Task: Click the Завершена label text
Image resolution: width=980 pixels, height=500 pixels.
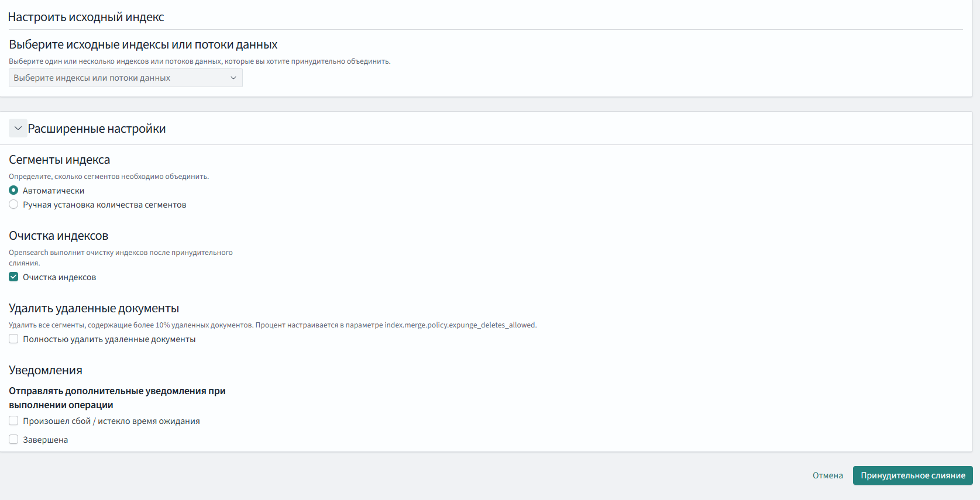Action: tap(45, 440)
